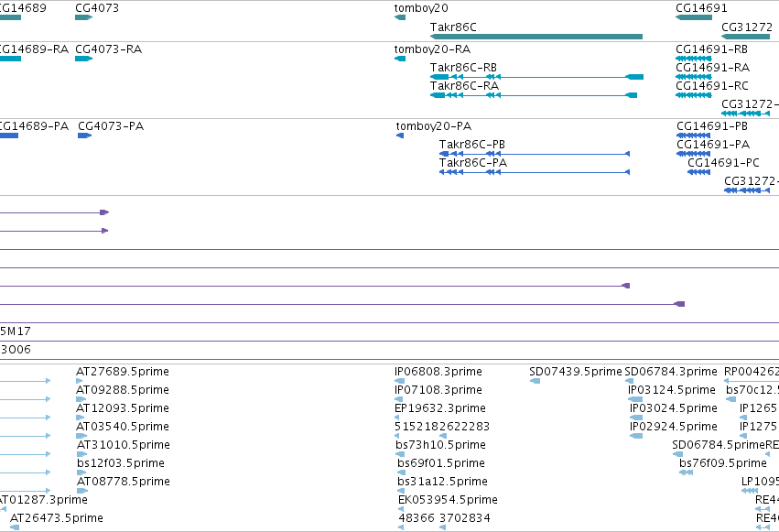Click the Takr86C-RA transcript label
Viewport: 779px width, 532px height.
pyautogui.click(x=464, y=86)
